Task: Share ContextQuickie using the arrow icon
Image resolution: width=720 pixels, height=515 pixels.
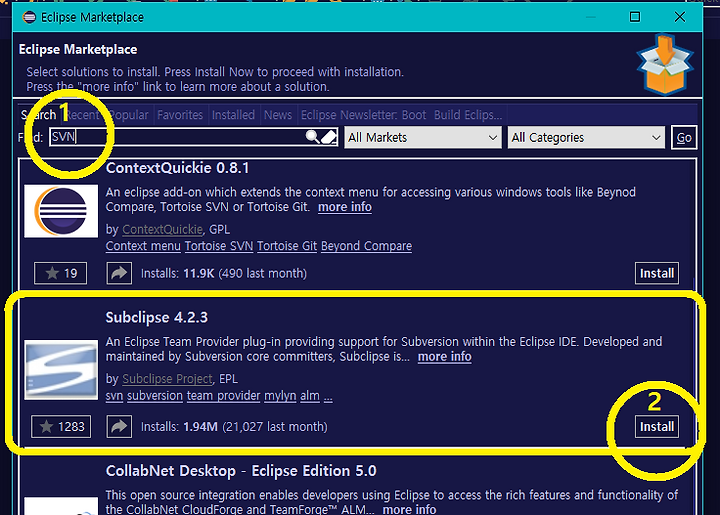Action: (119, 274)
